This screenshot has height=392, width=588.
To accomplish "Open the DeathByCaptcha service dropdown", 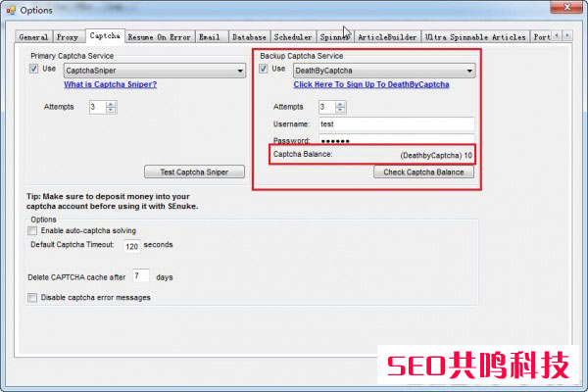I will [384, 71].
